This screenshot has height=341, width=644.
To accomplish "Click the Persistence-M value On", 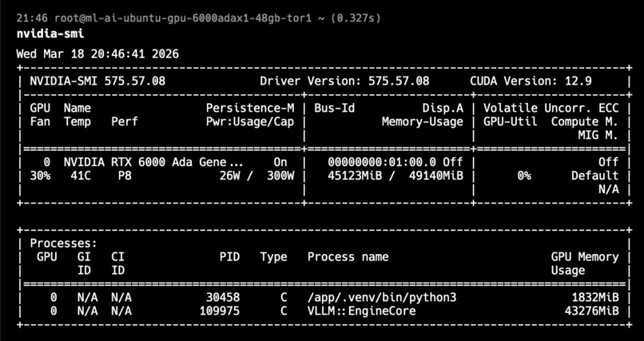I will (x=280, y=162).
